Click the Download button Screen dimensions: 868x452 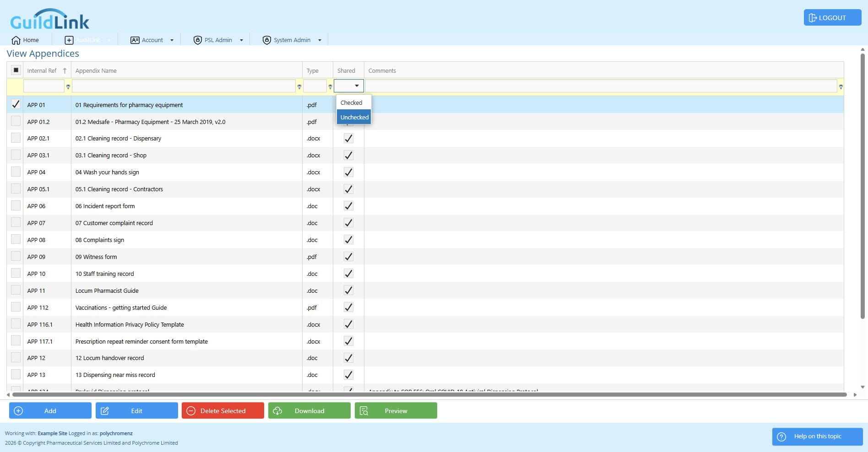309,410
